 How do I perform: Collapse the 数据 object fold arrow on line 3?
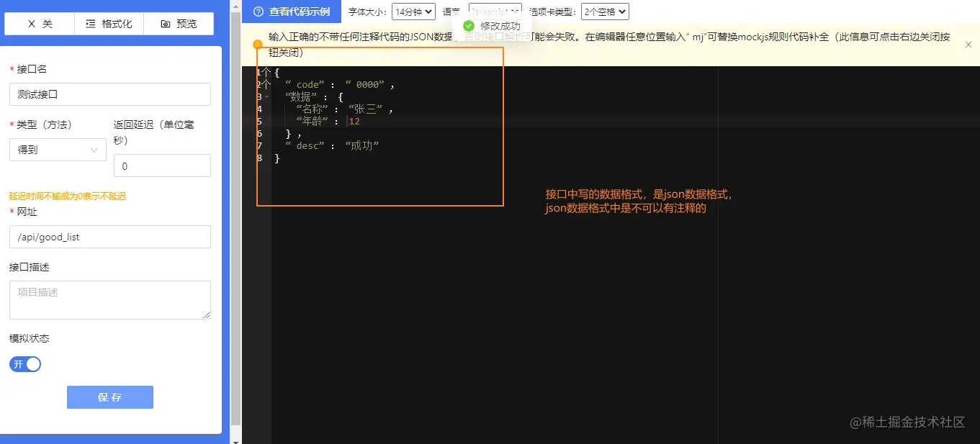point(266,96)
